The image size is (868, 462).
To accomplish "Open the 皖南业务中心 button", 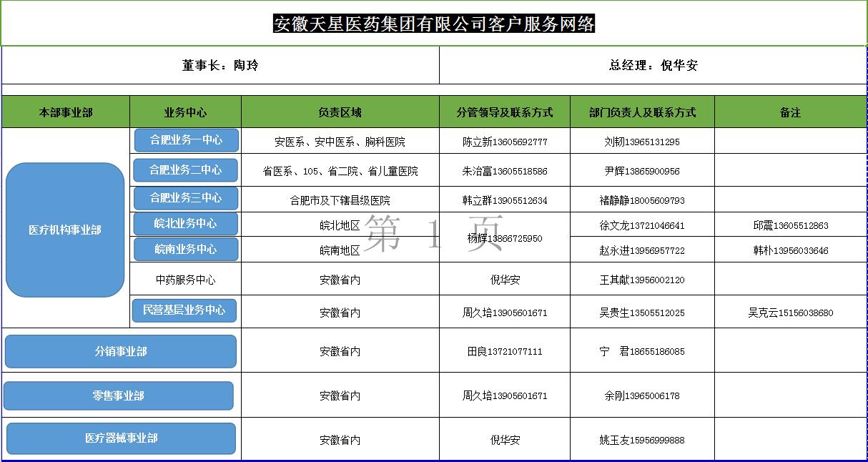I will point(185,250).
